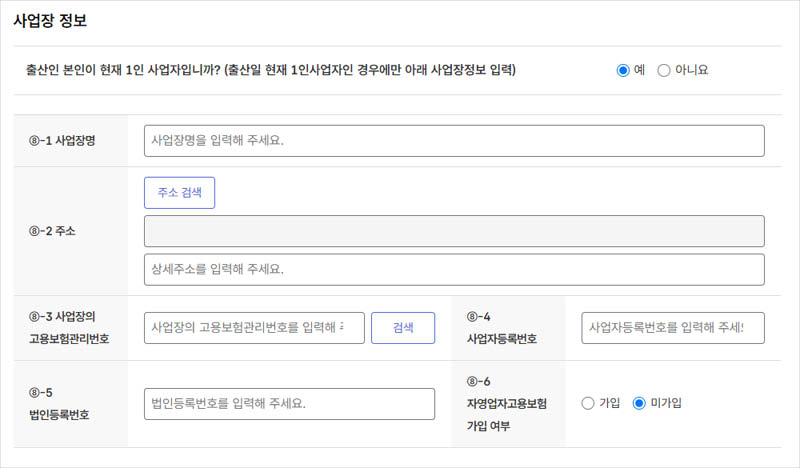Click the 1인 사업자입니까 question text
This screenshot has width=800, height=468.
point(271,70)
